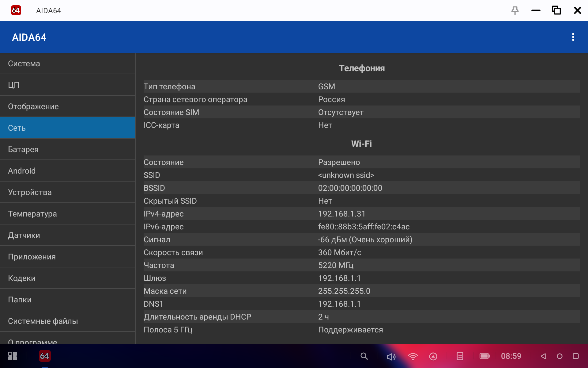This screenshot has height=368, width=588.
Task: Click the AIDA64 taskbar app icon
Action: (45, 356)
